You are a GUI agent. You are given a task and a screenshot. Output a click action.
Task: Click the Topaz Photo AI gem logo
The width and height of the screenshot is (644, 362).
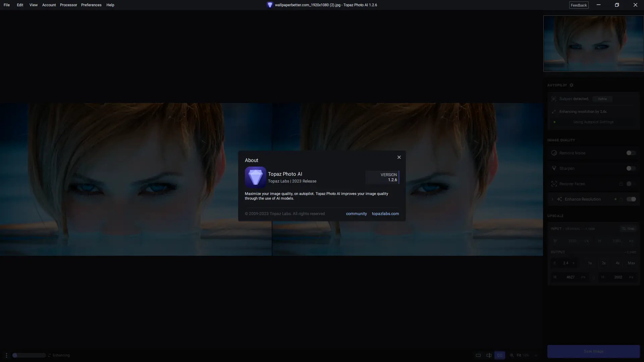coord(255,177)
